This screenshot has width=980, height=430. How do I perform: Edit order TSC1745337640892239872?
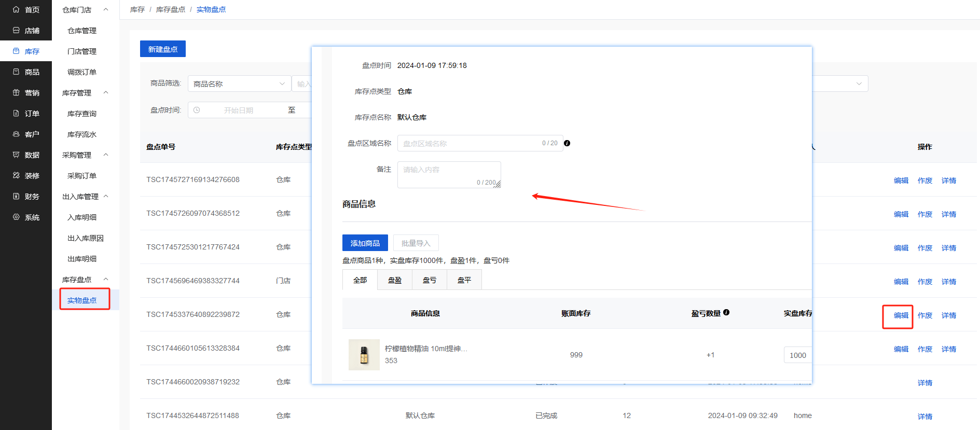click(x=901, y=315)
